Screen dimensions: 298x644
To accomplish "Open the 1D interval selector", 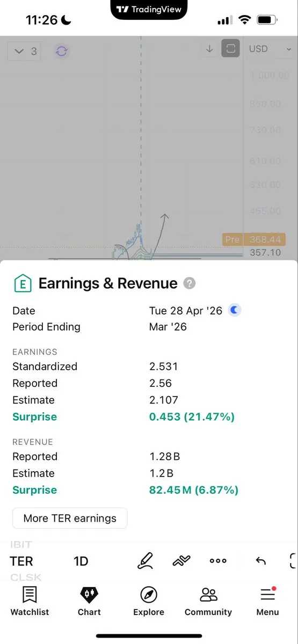I will [x=81, y=561].
